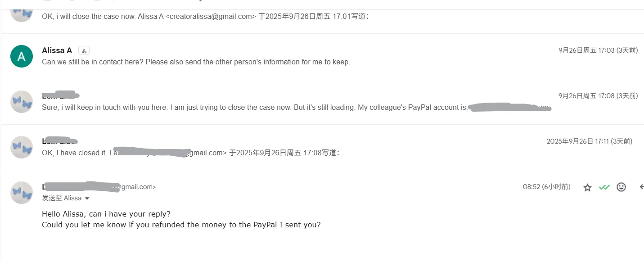644x262 pixels.
Task: Expand the '发送至 Alissa' recipient details
Action: pos(87,199)
